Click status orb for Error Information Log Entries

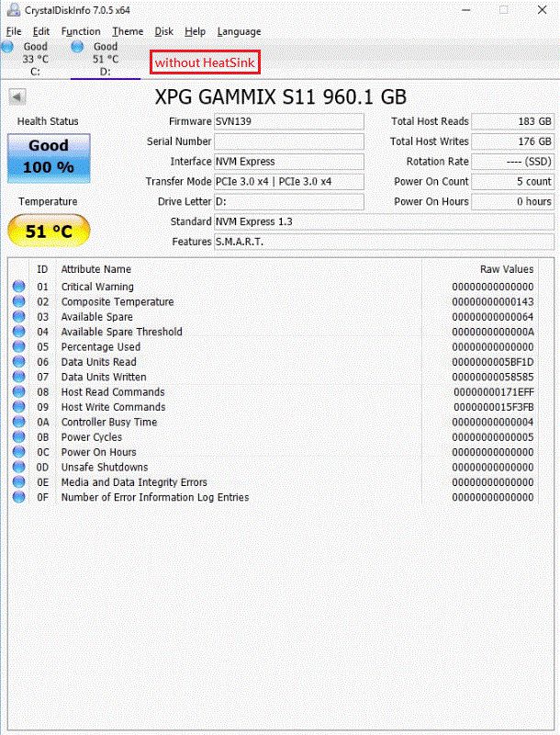click(18, 496)
